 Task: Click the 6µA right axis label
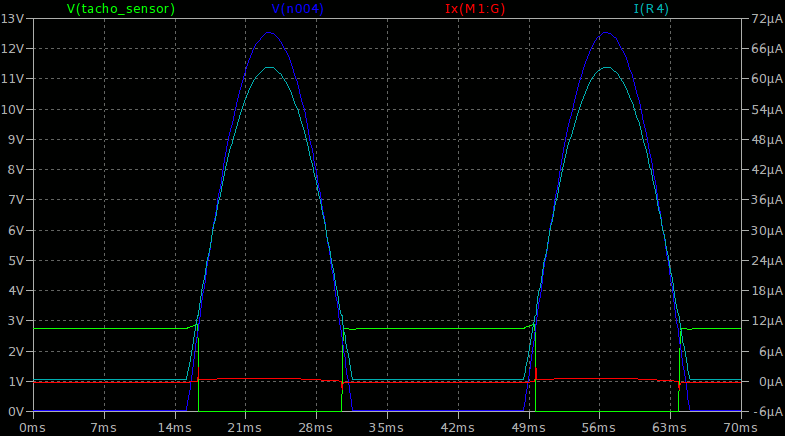[x=770, y=352]
